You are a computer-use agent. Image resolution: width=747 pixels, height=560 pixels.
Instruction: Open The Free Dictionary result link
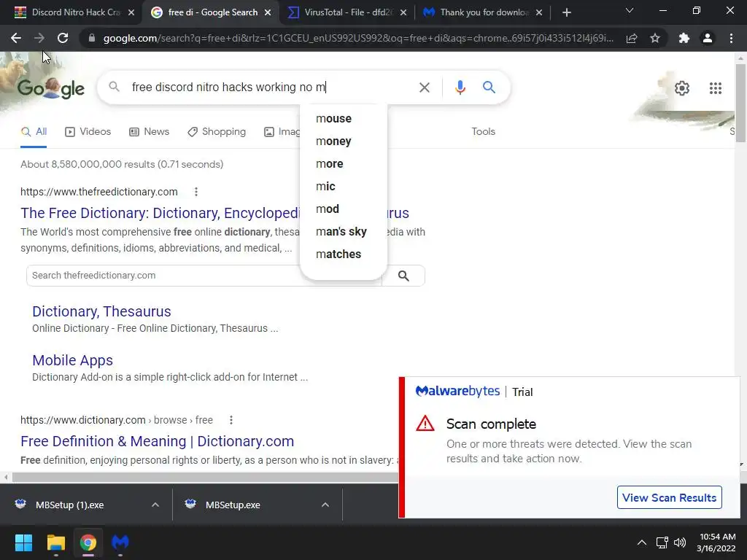tap(160, 213)
